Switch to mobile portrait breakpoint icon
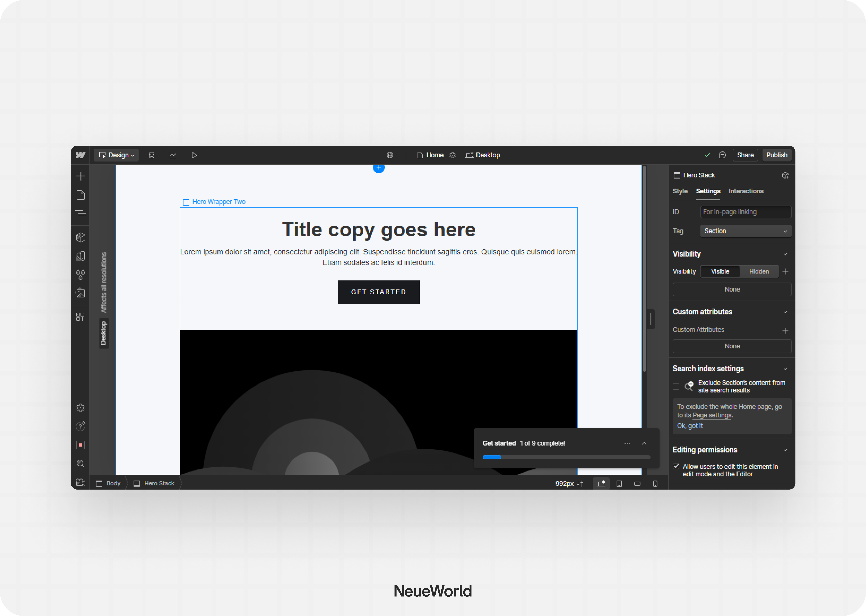Screen dimensions: 866x616 point(655,484)
